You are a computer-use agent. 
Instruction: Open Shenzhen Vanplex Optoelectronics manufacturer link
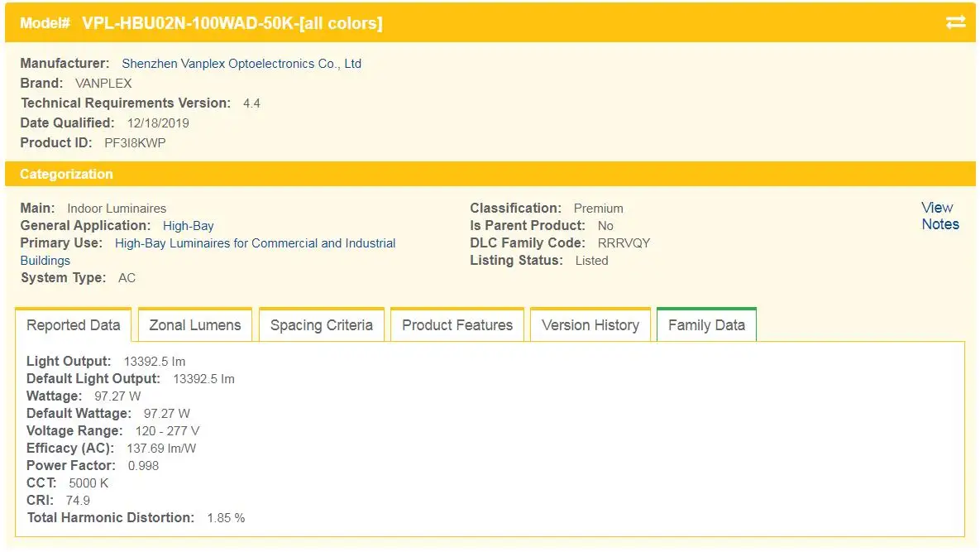[x=241, y=64]
